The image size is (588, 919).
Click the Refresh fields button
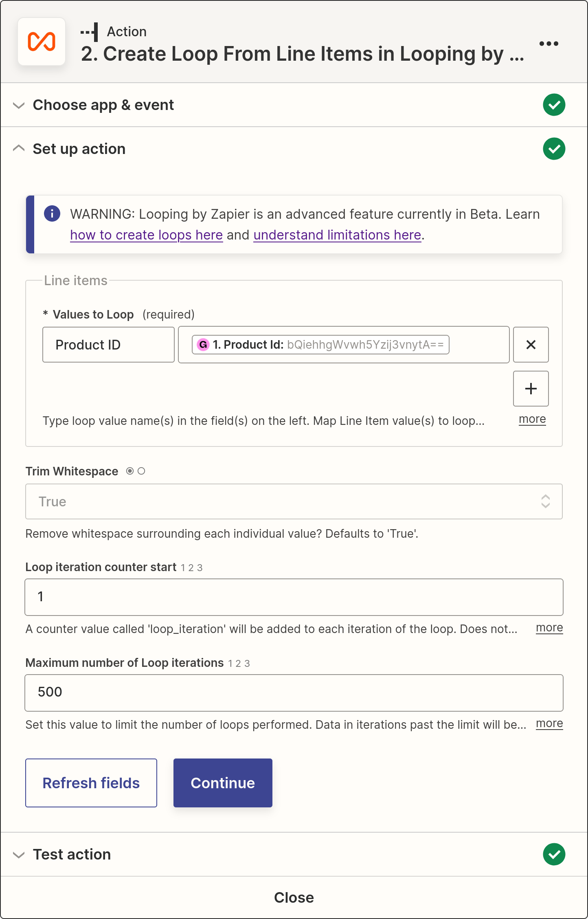click(91, 783)
